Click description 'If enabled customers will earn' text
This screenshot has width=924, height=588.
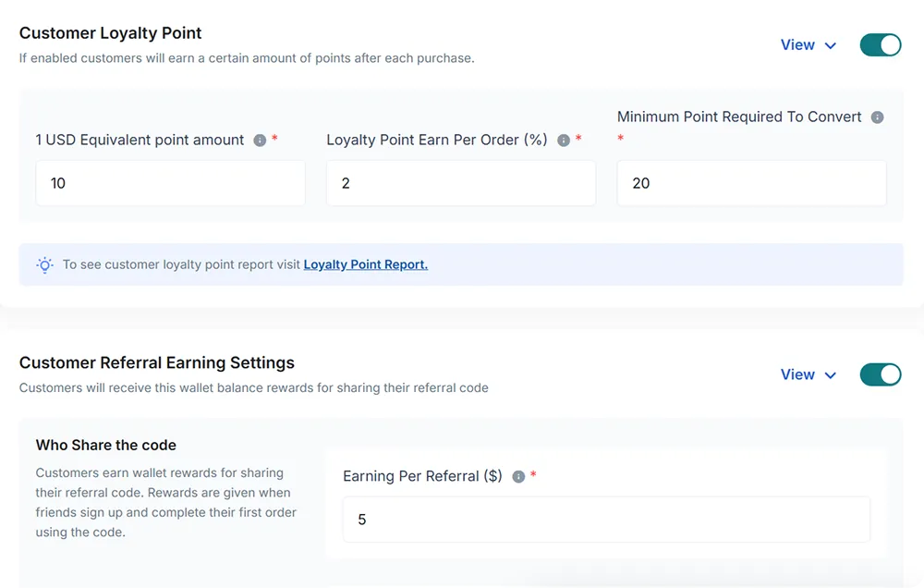247,58
